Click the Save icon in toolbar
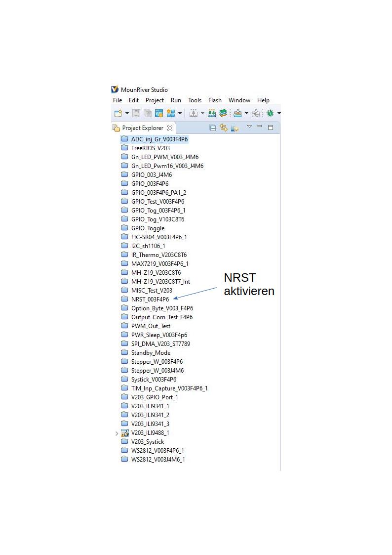Image resolution: width=392 pixels, height=555 pixels. click(x=136, y=113)
